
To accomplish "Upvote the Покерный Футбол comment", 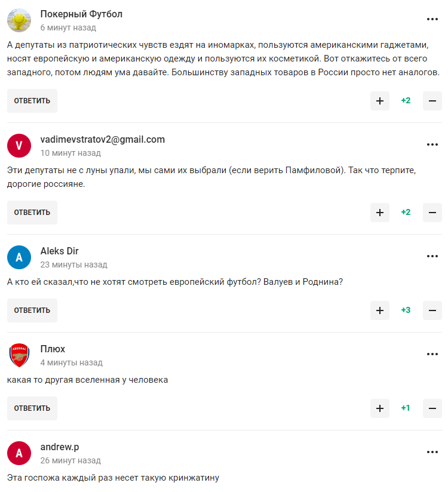I will [379, 101].
